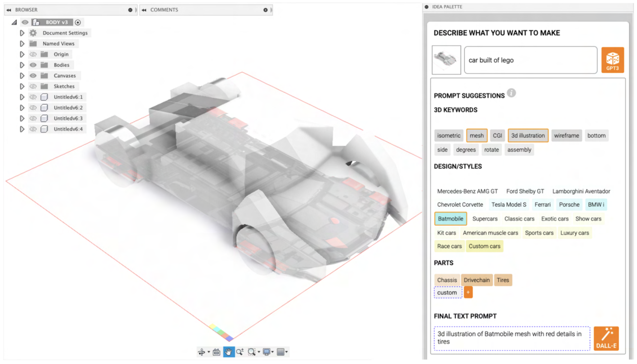Select the Zoom tool icon

click(240, 352)
